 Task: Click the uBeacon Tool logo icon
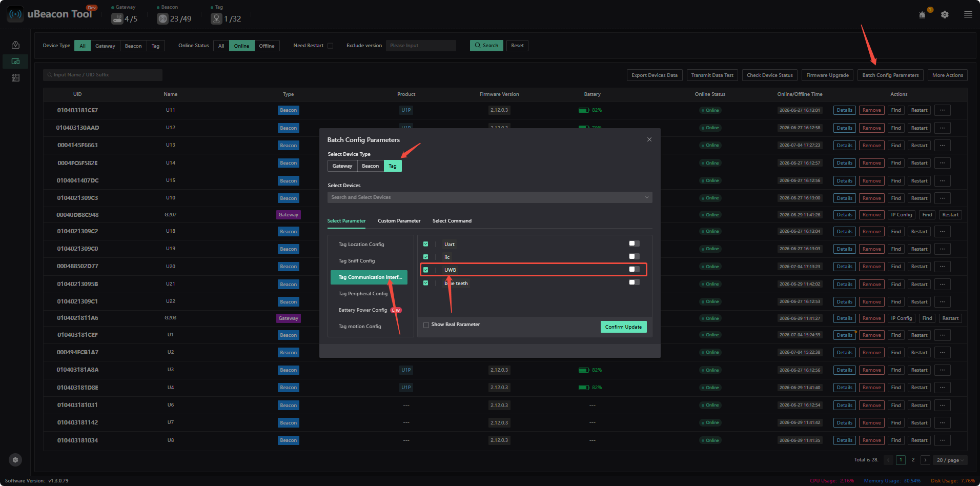(x=15, y=14)
